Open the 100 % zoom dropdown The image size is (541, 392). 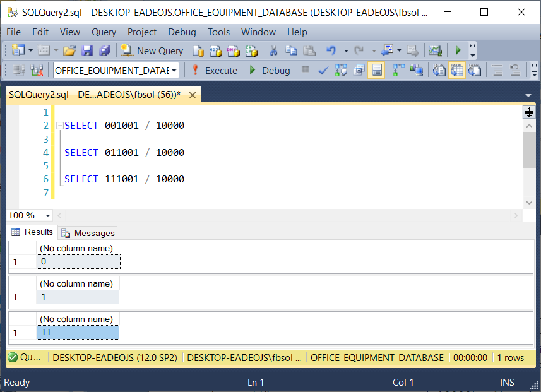point(48,215)
